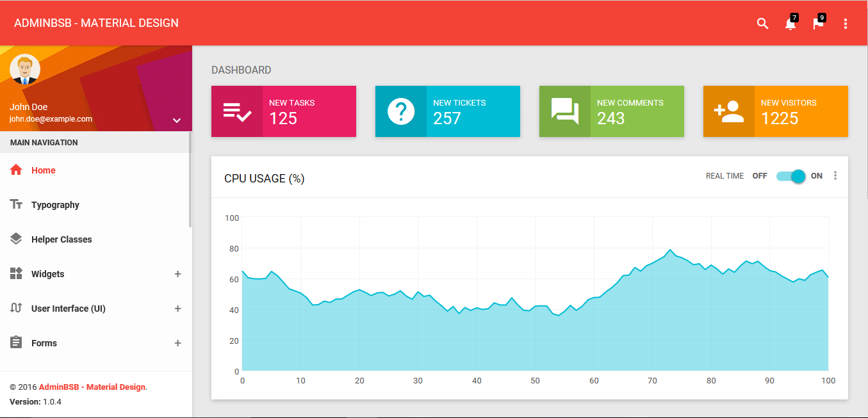This screenshot has height=418, width=868.
Task: Click the New Visitors person-add icon
Action: 729,111
